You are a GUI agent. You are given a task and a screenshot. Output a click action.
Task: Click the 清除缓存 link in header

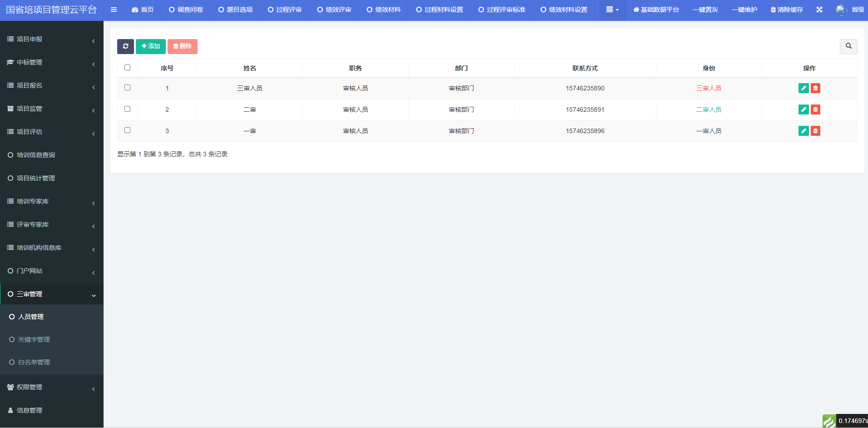[x=787, y=10]
